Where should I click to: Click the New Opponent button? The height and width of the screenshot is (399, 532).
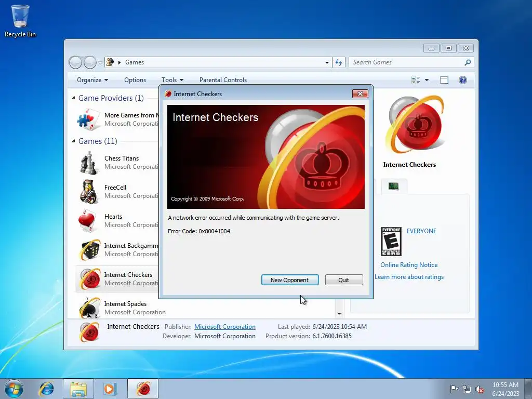pos(290,280)
